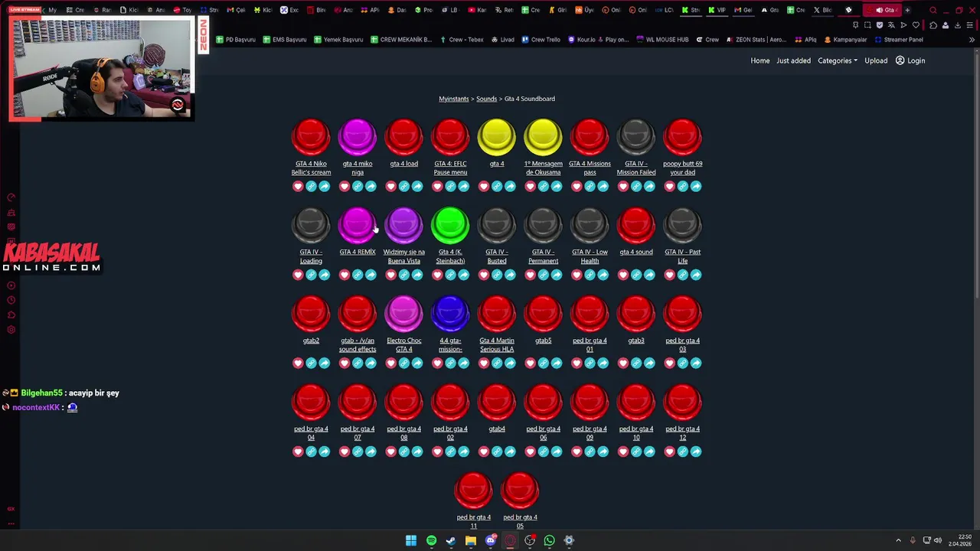The width and height of the screenshot is (980, 551).
Task: Open the 'ped br gta 4 11' title link
Action: pyautogui.click(x=473, y=521)
